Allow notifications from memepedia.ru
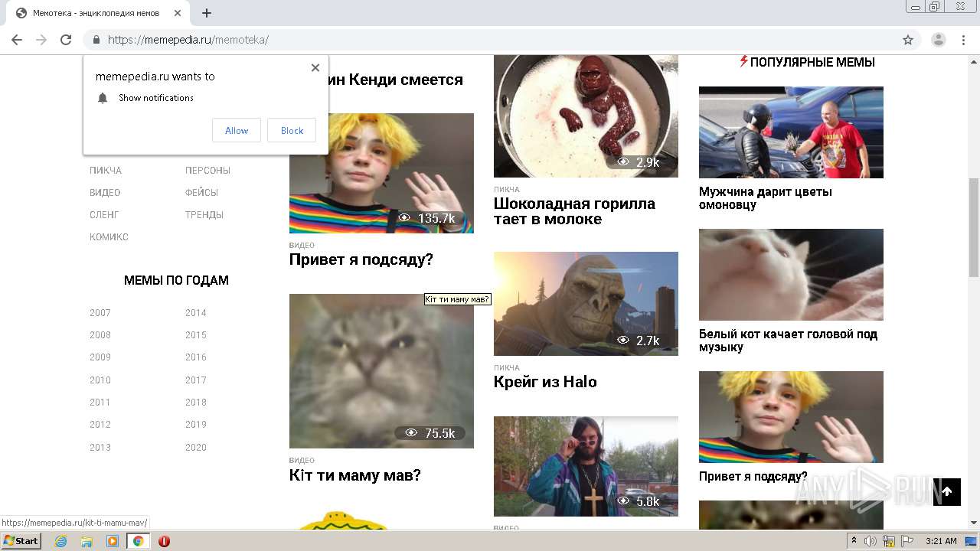The width and height of the screenshot is (980, 551). [x=237, y=131]
